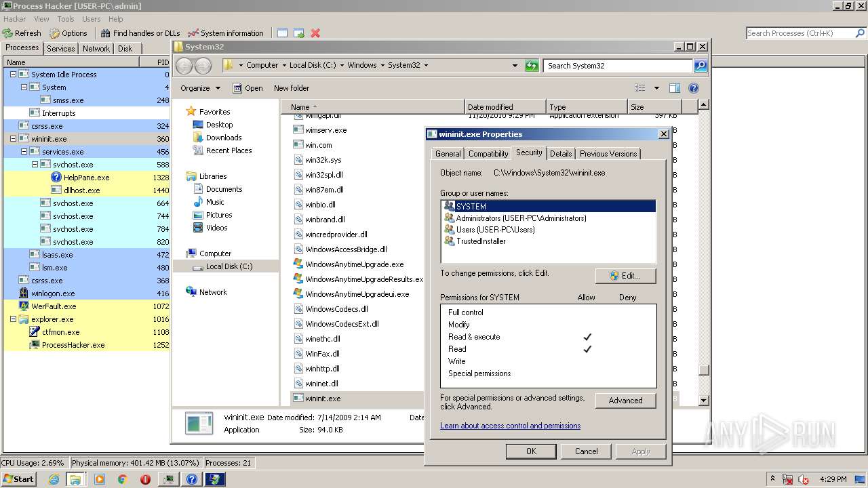Image resolution: width=868 pixels, height=488 pixels.
Task: Select the winlogon.exe process row
Action: [87, 293]
